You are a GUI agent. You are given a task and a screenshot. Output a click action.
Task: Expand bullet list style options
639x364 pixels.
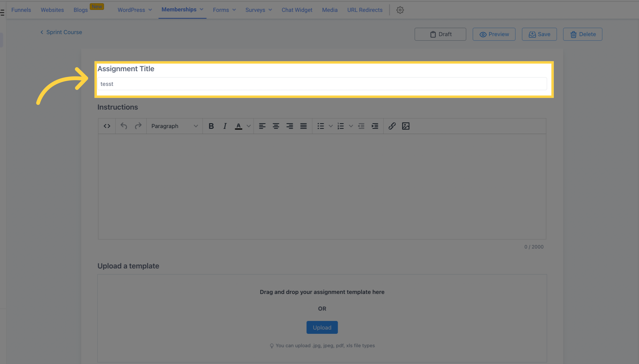tap(331, 126)
